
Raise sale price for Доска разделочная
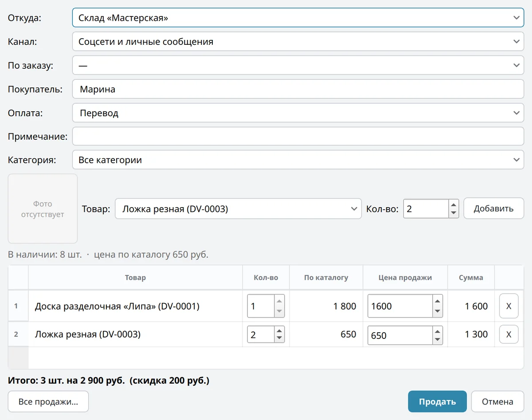(x=438, y=301)
